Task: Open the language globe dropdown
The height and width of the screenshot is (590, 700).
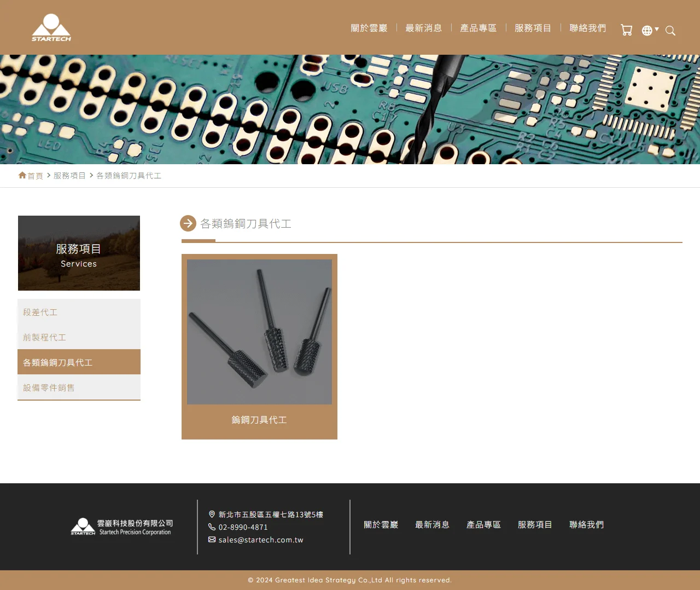Action: (650, 30)
